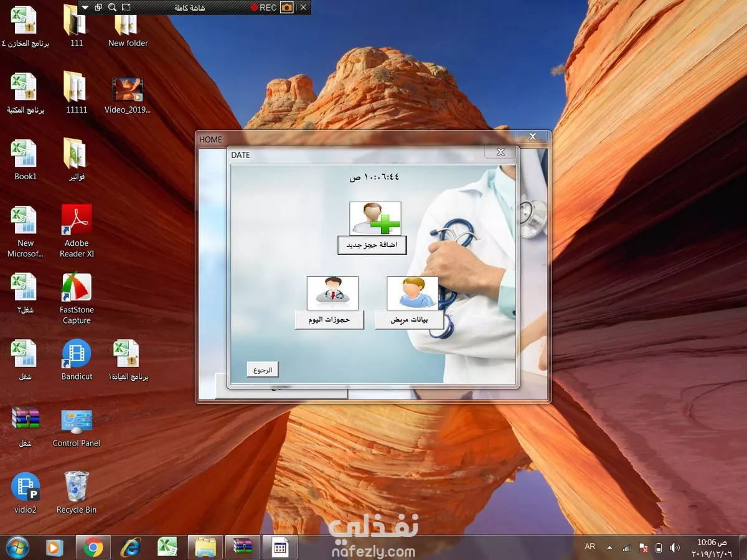Image resolution: width=747 pixels, height=560 pixels.
Task: Click network signal tray icon
Action: point(627,548)
